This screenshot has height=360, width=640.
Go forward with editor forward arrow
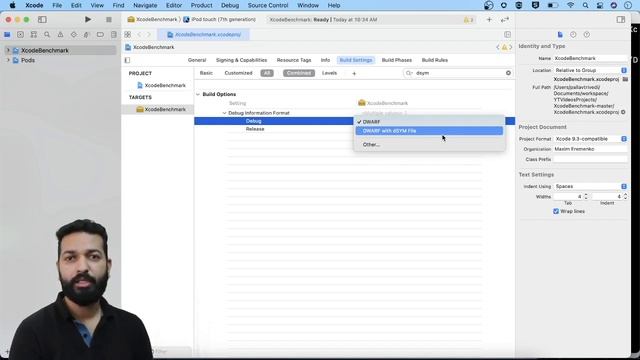click(x=149, y=35)
